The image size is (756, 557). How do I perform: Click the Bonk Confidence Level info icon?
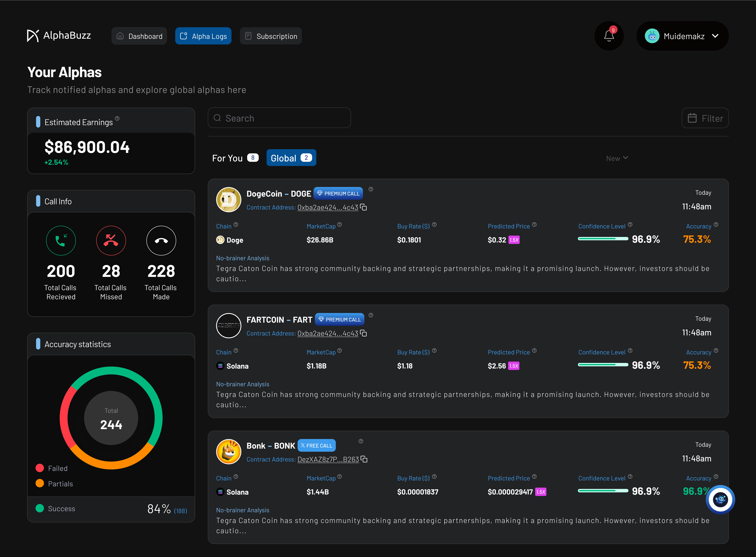(x=630, y=477)
